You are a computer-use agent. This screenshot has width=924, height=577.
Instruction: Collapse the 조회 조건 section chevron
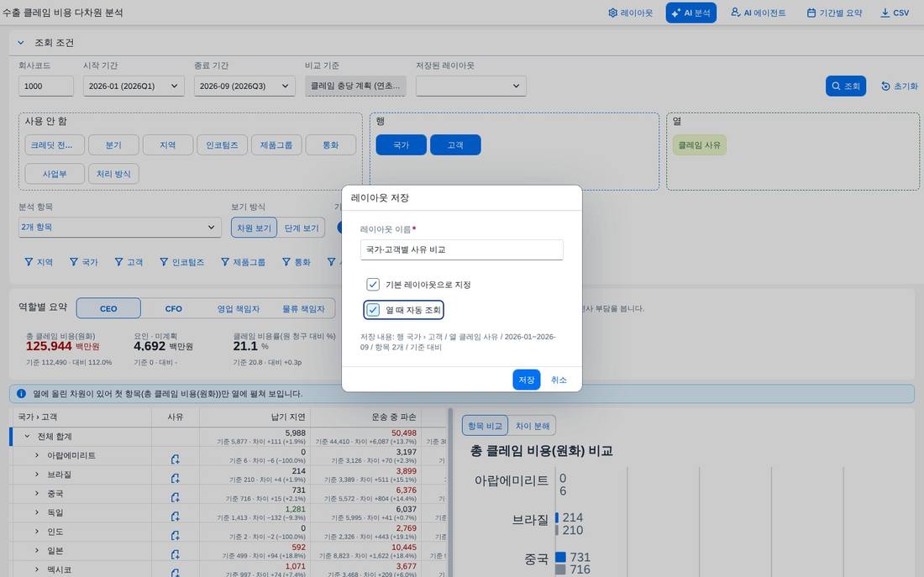(x=21, y=43)
